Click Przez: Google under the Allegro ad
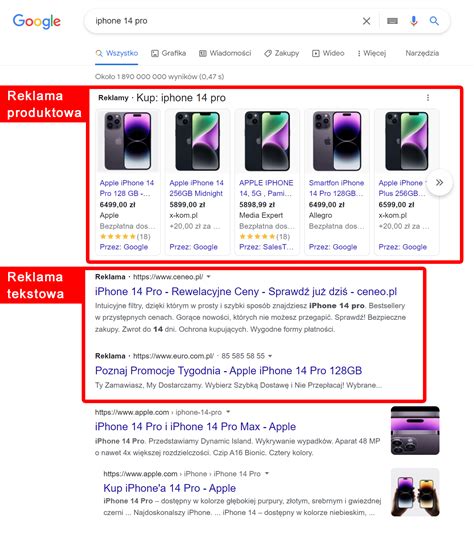474x534 pixels. 333,247
